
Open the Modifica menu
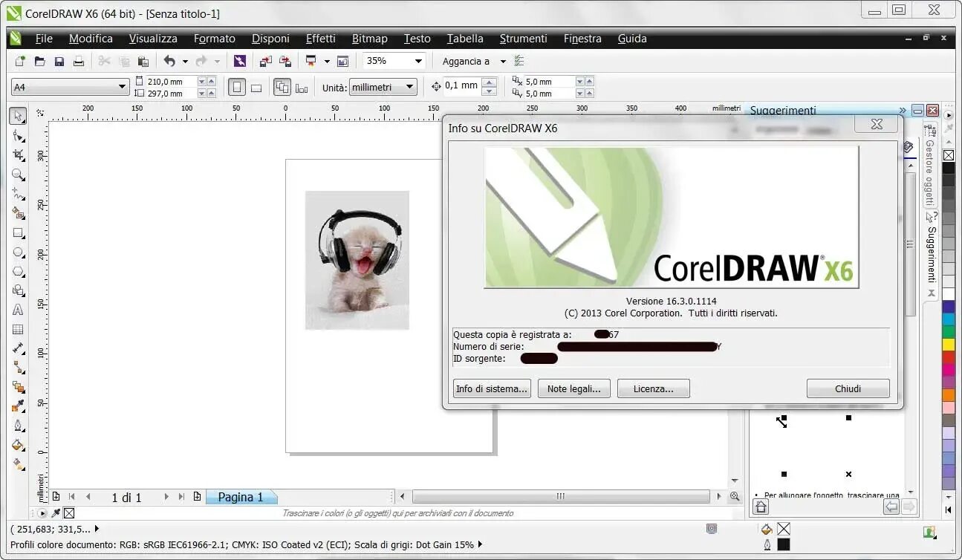tap(91, 39)
